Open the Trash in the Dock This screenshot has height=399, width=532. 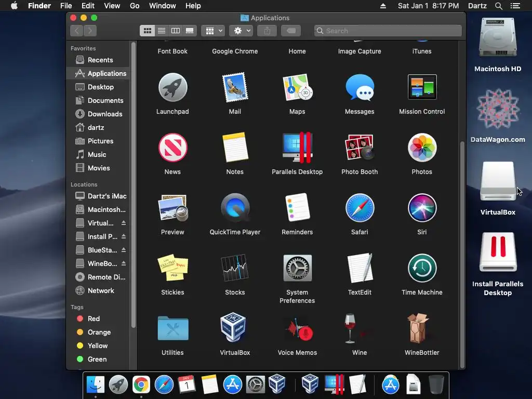click(x=436, y=385)
